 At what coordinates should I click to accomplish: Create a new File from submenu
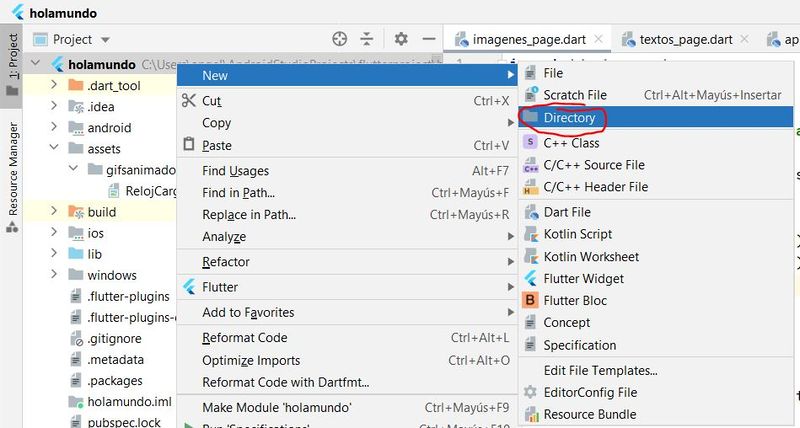656,73
